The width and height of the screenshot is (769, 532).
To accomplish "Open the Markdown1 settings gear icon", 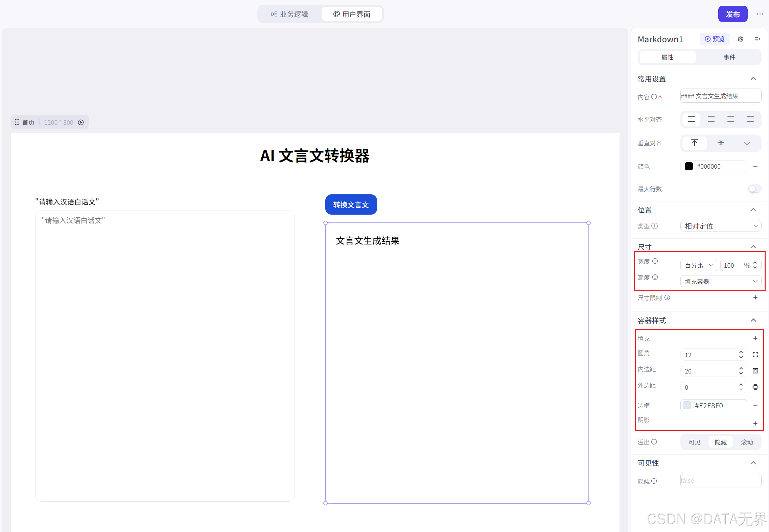I will point(741,39).
